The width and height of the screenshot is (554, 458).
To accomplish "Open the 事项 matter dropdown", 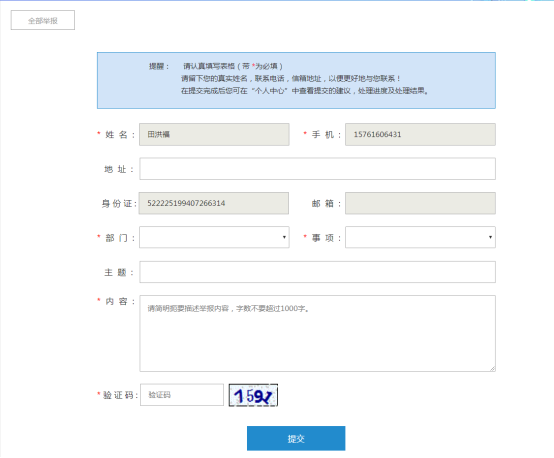I will pos(420,237).
